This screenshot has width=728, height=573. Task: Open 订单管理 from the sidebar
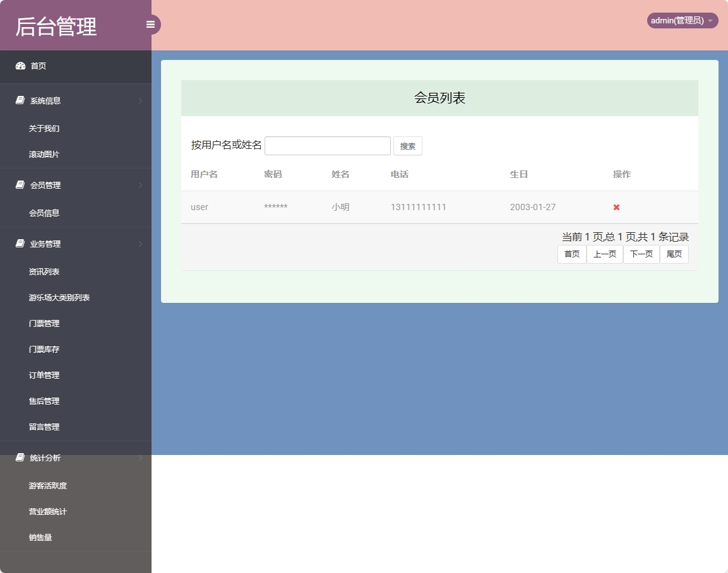44,375
